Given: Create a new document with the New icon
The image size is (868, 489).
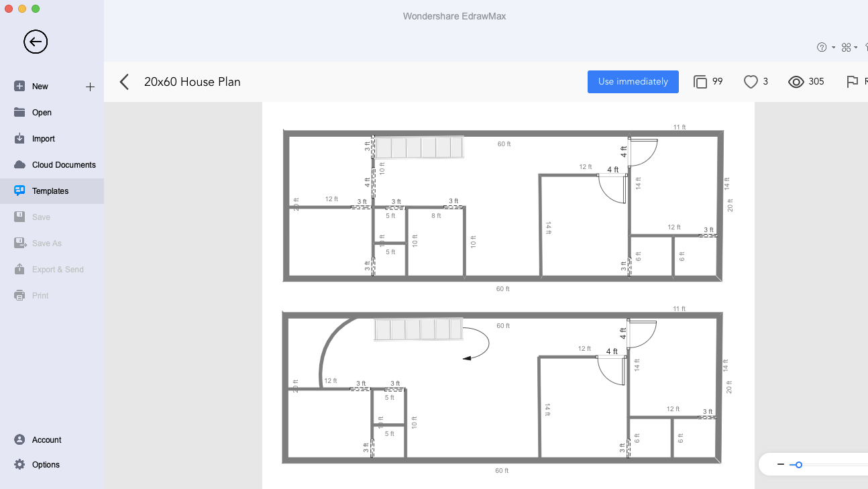Looking at the screenshot, I should pyautogui.click(x=19, y=86).
